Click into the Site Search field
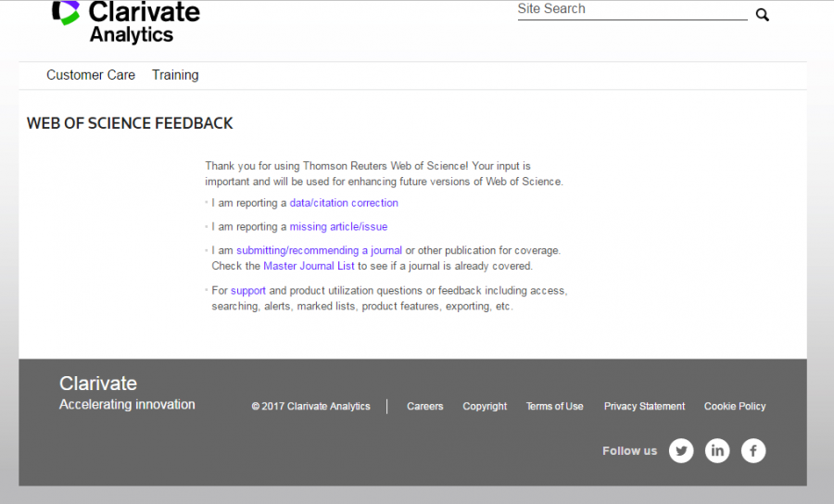 click(x=632, y=10)
